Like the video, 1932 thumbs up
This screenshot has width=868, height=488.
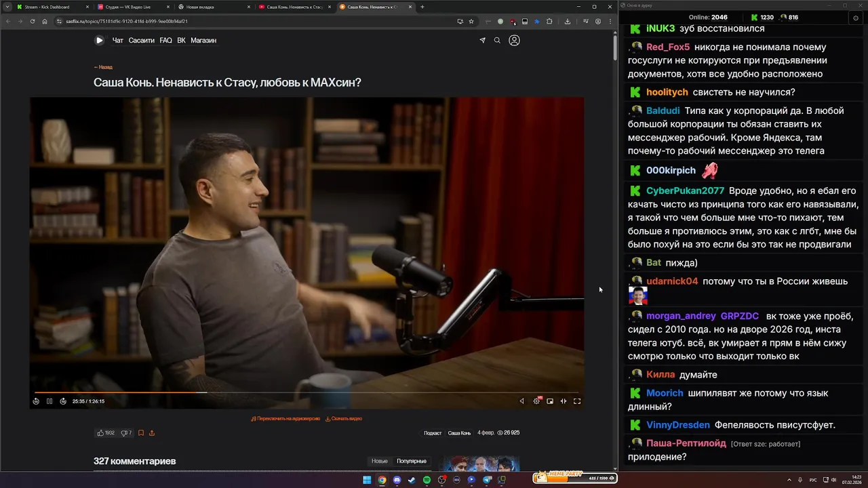(106, 432)
